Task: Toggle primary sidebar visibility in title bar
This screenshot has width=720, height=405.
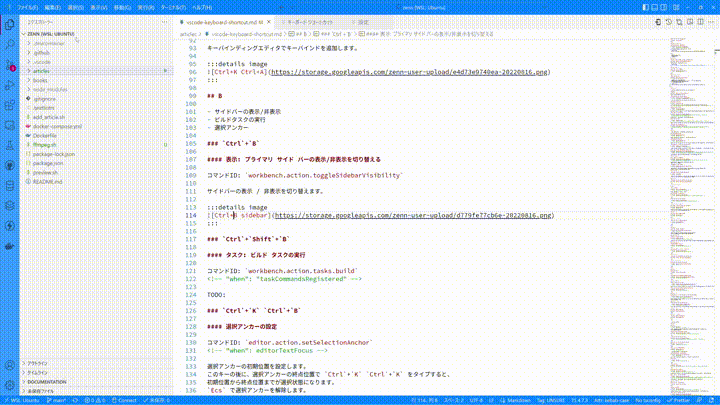Action: pyautogui.click(x=646, y=7)
